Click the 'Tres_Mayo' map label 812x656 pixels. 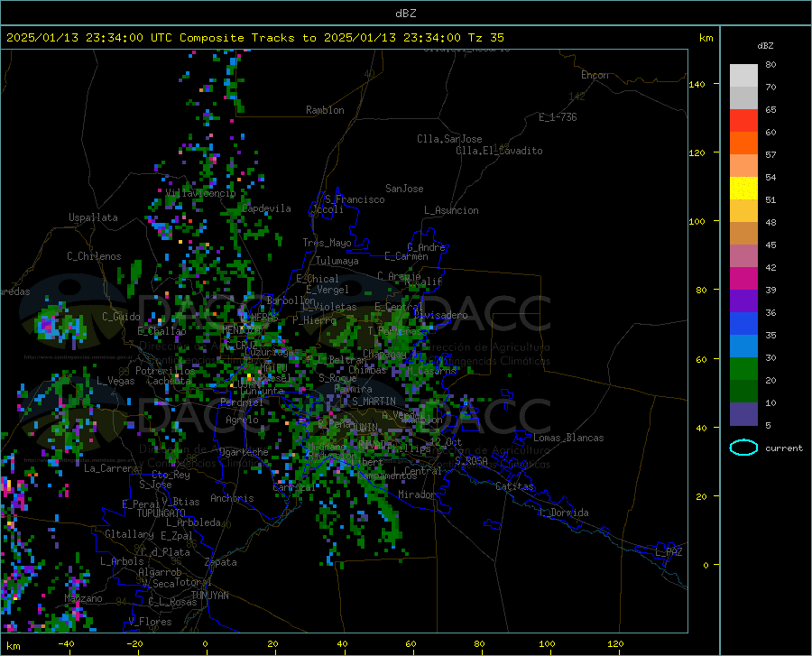[327, 243]
